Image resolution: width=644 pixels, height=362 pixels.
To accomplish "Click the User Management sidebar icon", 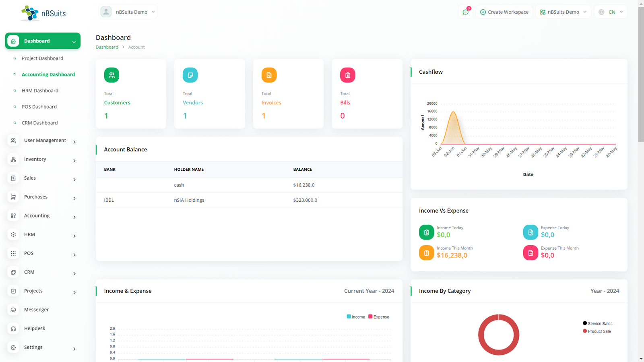I will (x=13, y=141).
